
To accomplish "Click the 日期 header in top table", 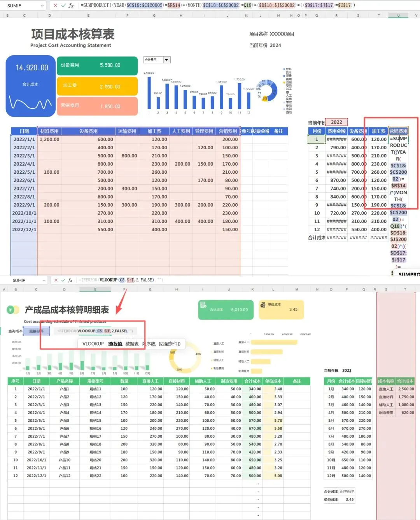I will [24, 131].
